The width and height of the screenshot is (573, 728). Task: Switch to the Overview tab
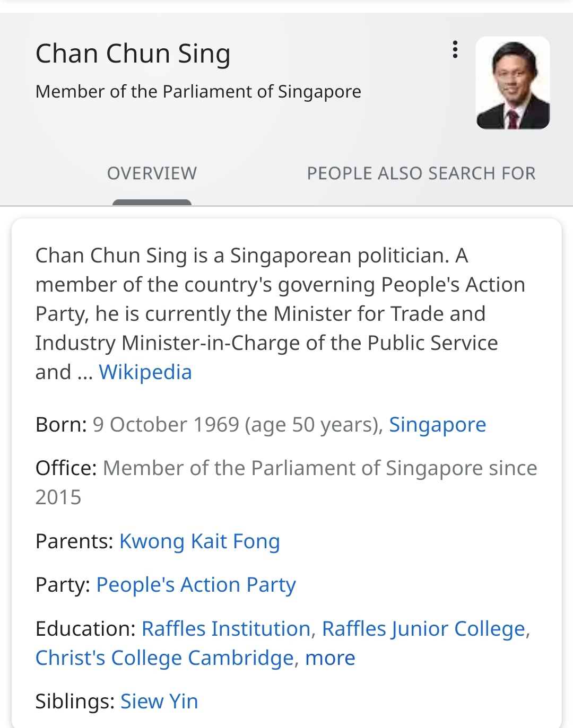click(x=152, y=173)
